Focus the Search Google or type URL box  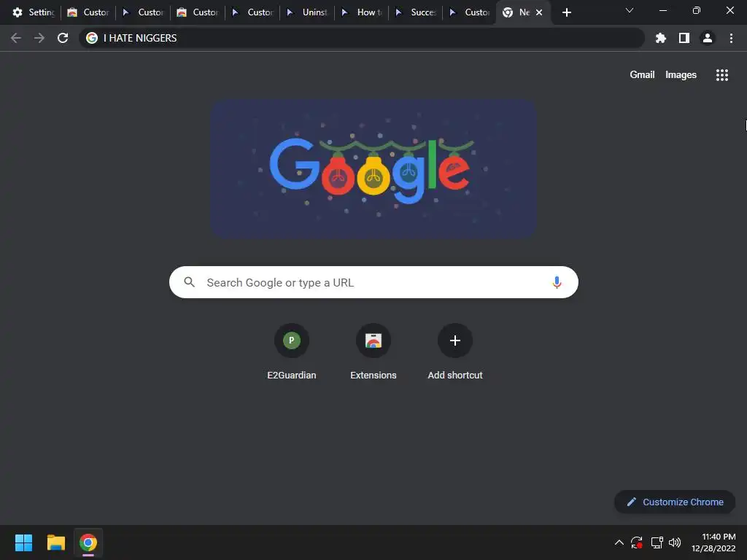click(x=373, y=282)
